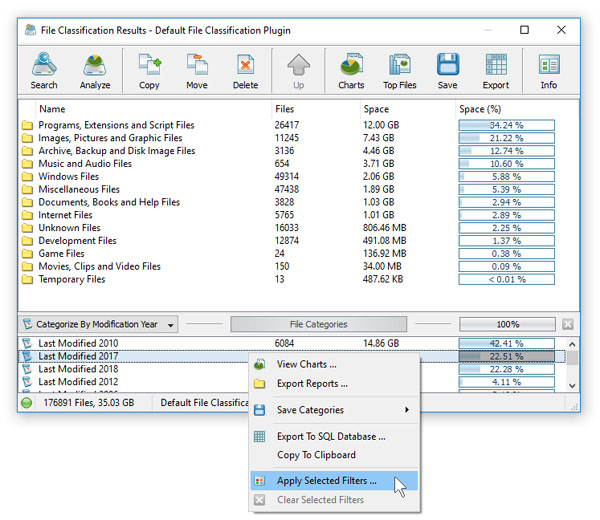Click the icon beside Last Modified 2012
The height and width of the screenshot is (520, 600).
tap(27, 382)
